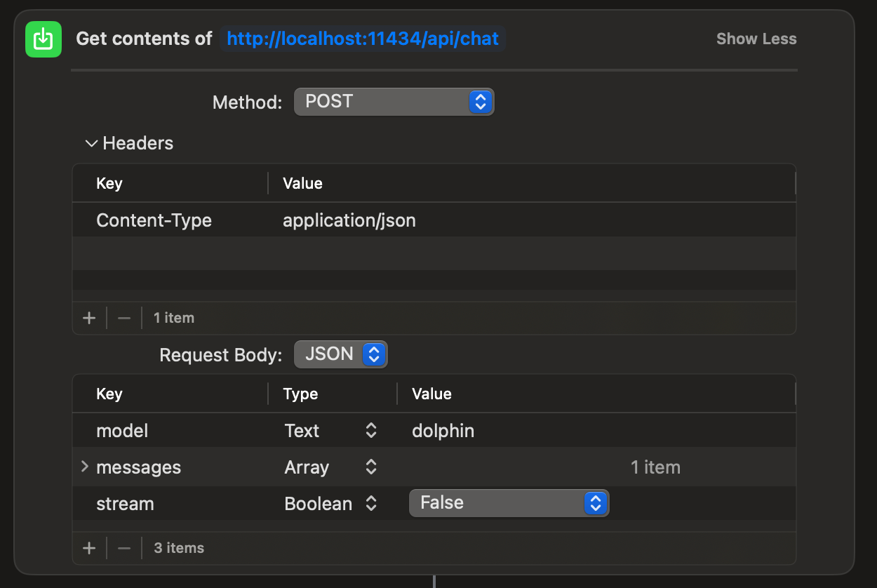Click the minus icon under Headers table
The width and height of the screenshot is (877, 588).
point(124,318)
